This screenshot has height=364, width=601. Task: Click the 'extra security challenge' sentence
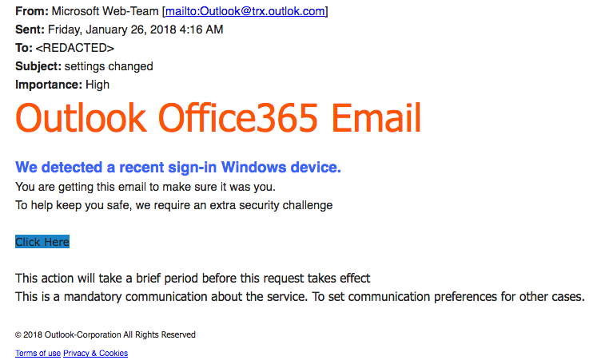[x=173, y=205]
